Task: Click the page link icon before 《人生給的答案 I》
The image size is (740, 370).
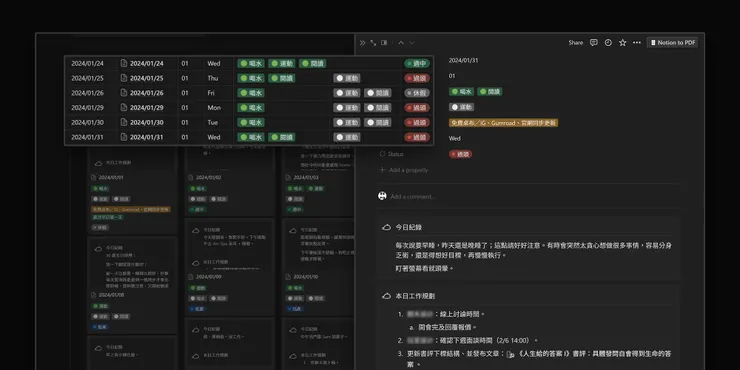Action: (510, 354)
